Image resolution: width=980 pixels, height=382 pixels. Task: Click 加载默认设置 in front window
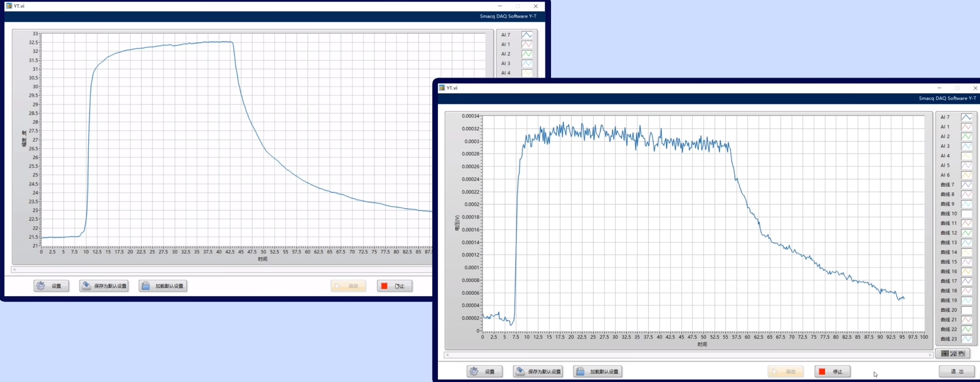pyautogui.click(x=598, y=371)
